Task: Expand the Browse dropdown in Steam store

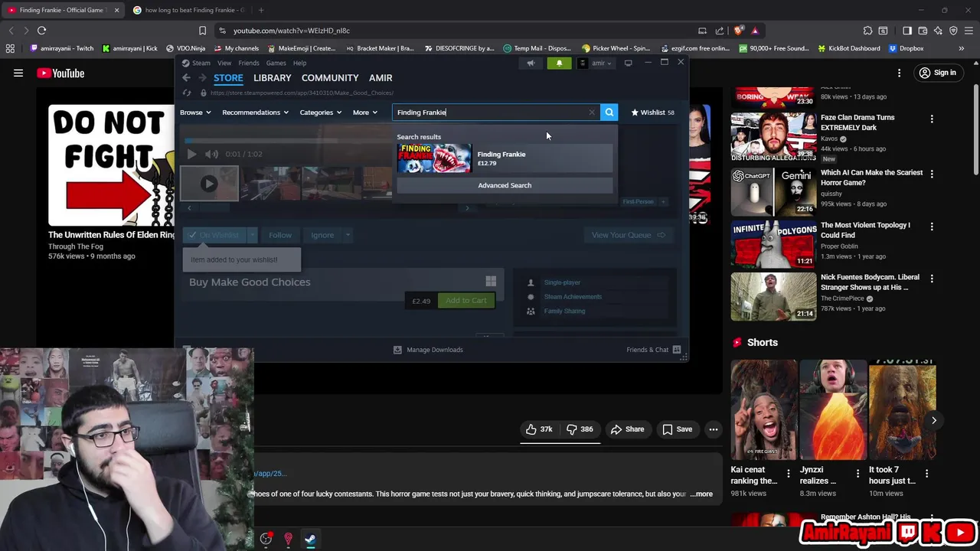Action: pyautogui.click(x=195, y=112)
